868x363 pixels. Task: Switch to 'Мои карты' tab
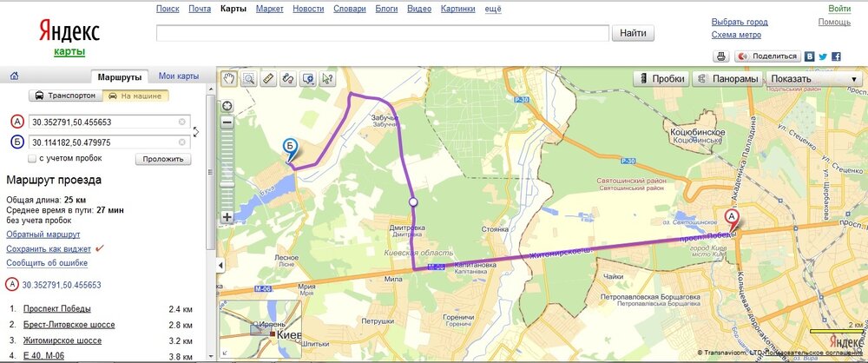(x=178, y=76)
